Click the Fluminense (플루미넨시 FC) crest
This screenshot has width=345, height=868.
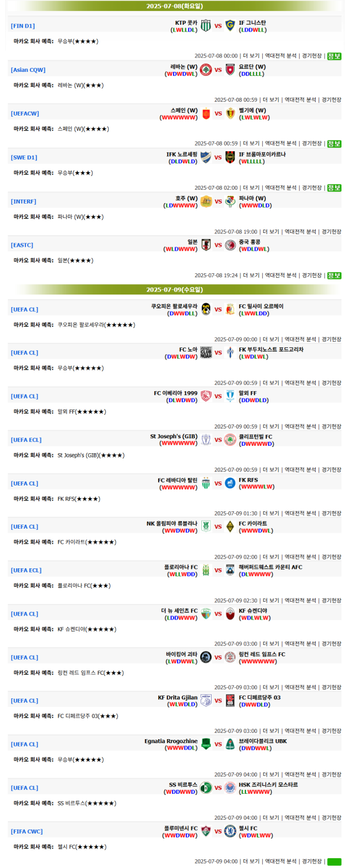tap(206, 832)
